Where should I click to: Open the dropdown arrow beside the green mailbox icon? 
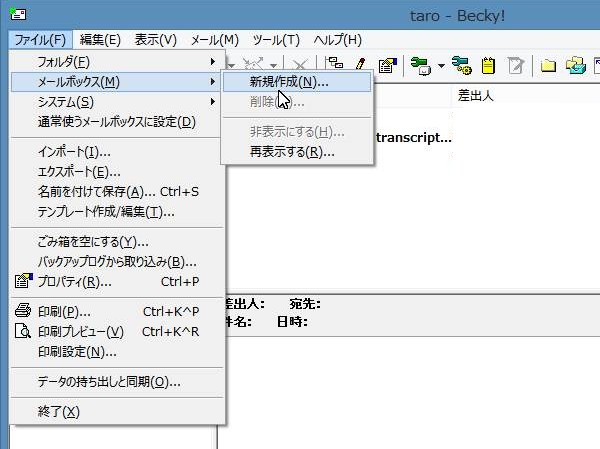pos(441,67)
